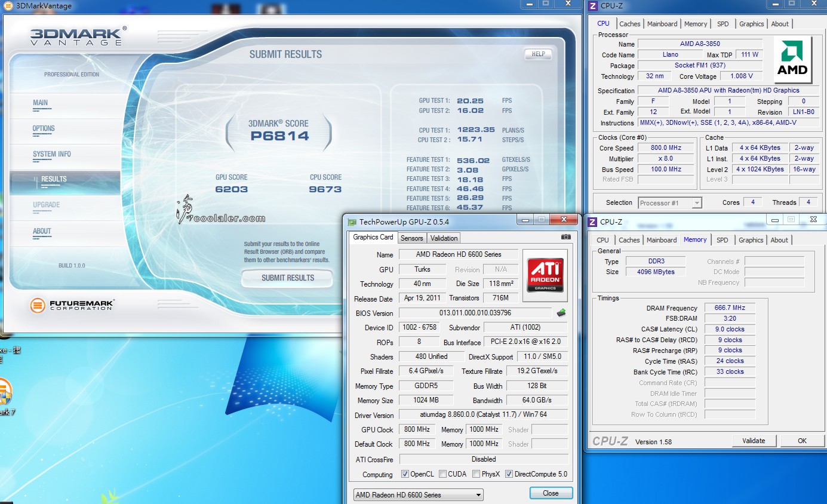Click the ATI Radeon logo in GPU-Z
The image size is (827, 504).
point(545,275)
